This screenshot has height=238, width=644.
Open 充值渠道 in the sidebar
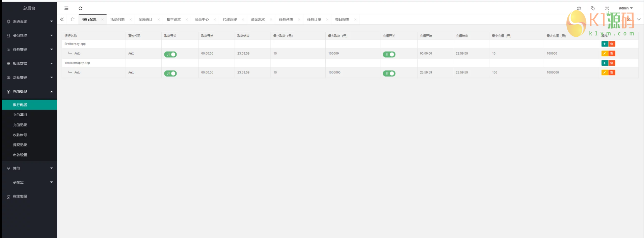click(29, 115)
